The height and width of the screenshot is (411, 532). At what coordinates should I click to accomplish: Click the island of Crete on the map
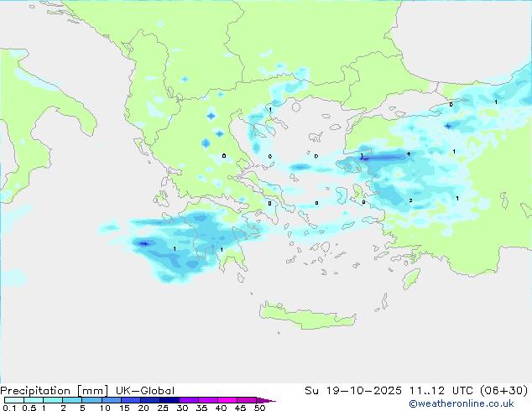pos(307,315)
